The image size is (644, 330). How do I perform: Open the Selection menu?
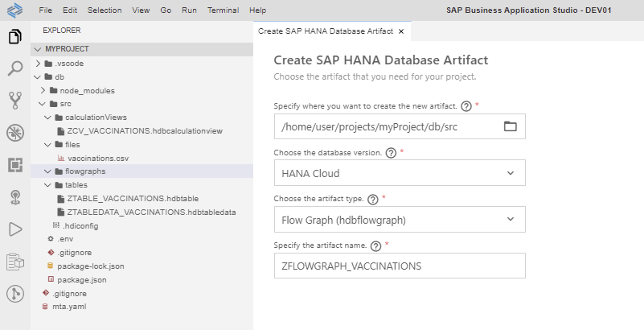(105, 10)
